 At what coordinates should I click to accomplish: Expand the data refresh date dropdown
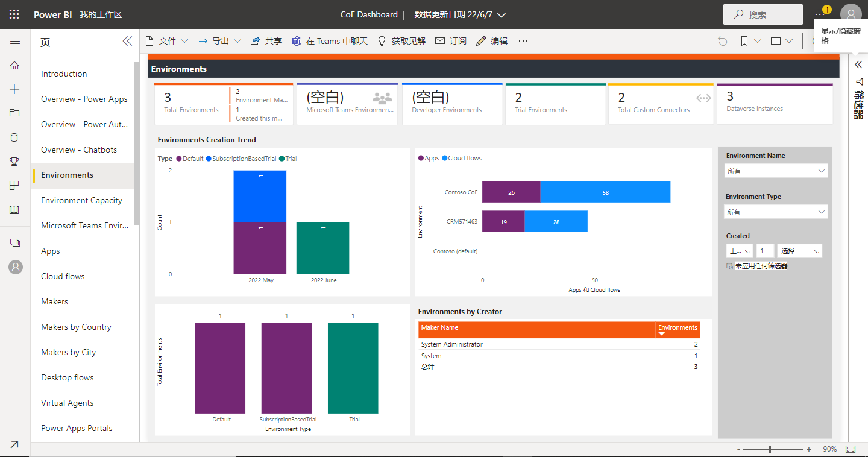coord(502,14)
